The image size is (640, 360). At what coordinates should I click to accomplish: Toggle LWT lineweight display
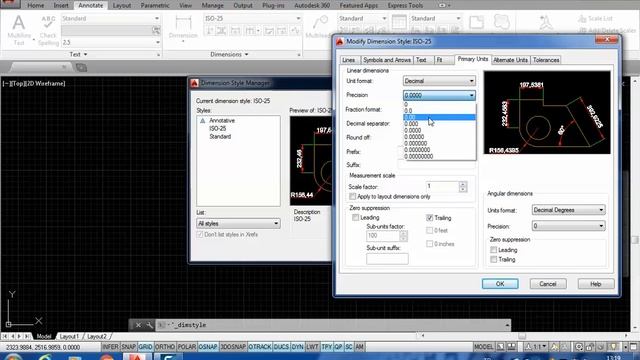point(312,347)
